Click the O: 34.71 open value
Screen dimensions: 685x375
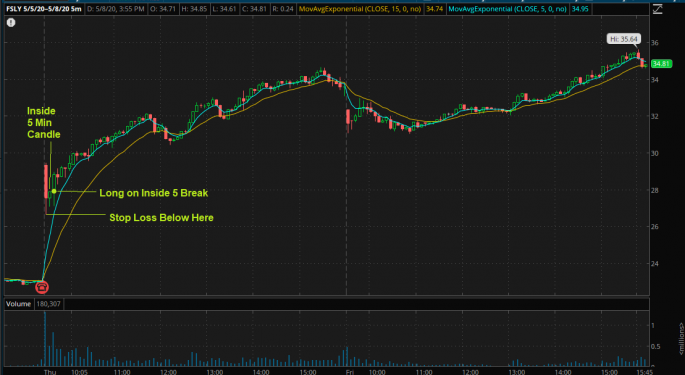[162, 9]
